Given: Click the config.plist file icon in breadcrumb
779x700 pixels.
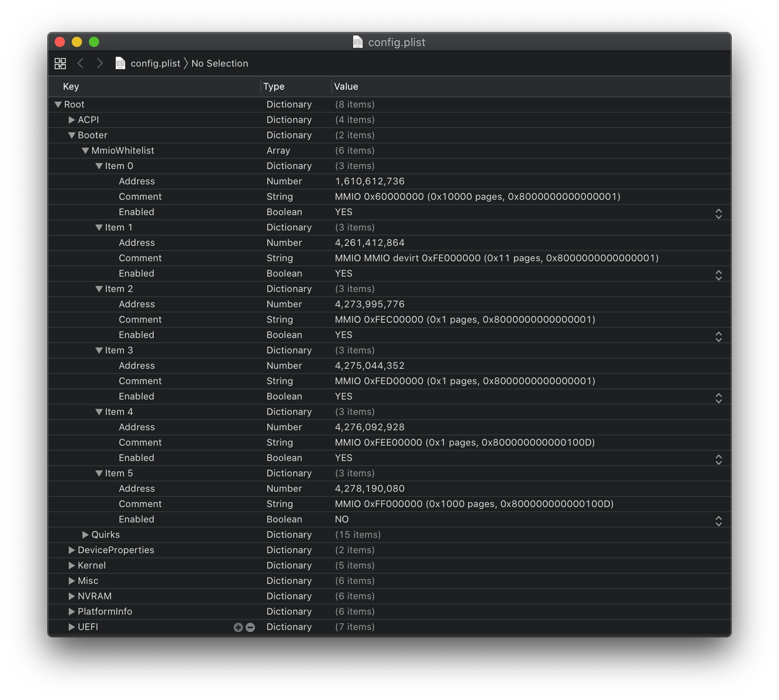Looking at the screenshot, I should [120, 64].
